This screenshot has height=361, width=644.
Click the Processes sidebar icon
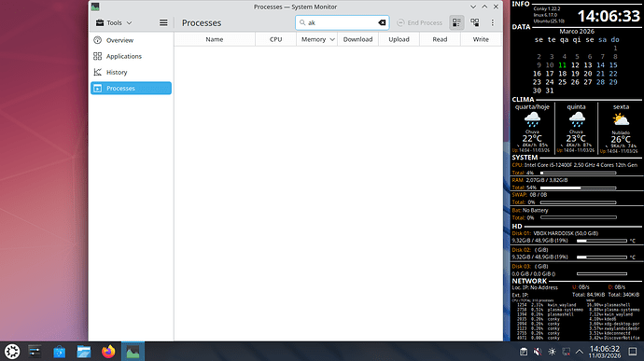[97, 89]
